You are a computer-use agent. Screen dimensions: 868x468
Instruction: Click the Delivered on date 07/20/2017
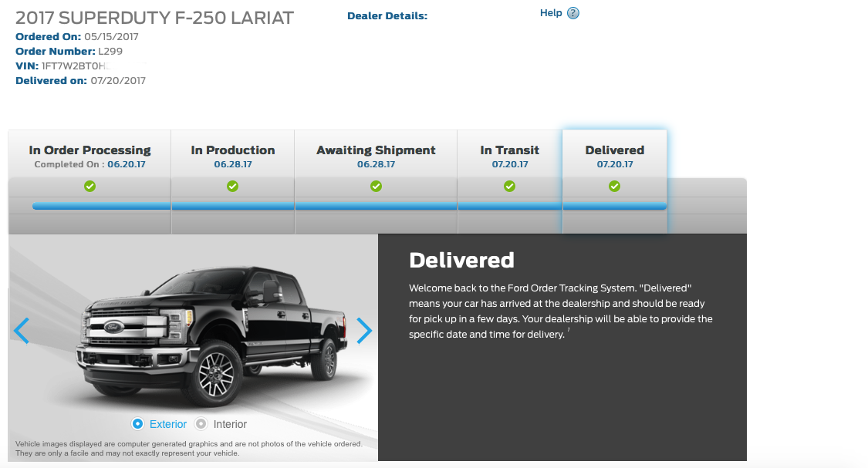(118, 81)
